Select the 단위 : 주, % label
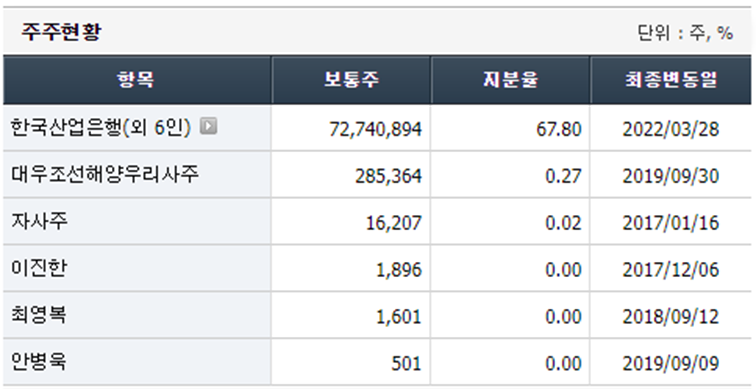The height and width of the screenshot is (389, 756). click(x=685, y=33)
